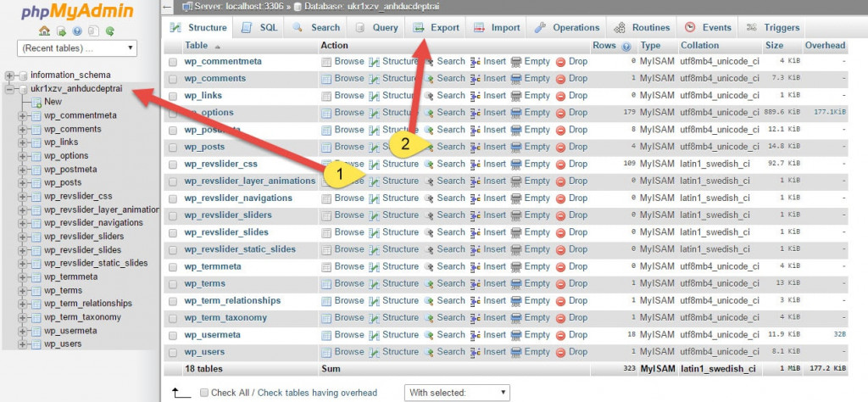The width and height of the screenshot is (868, 402).
Task: Click the Log out icon with green arrow
Action: [61, 31]
